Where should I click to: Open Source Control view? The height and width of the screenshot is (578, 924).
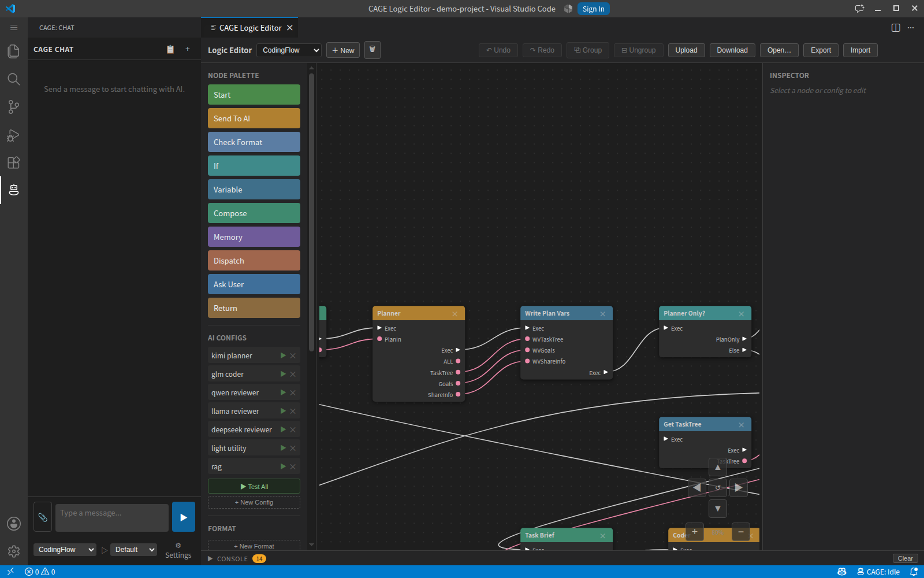14,107
